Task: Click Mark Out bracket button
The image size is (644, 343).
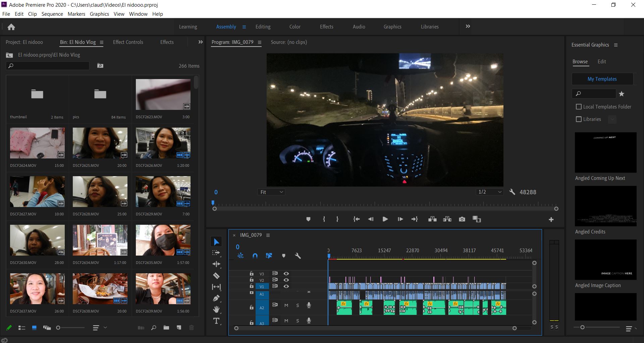Action: 337,219
